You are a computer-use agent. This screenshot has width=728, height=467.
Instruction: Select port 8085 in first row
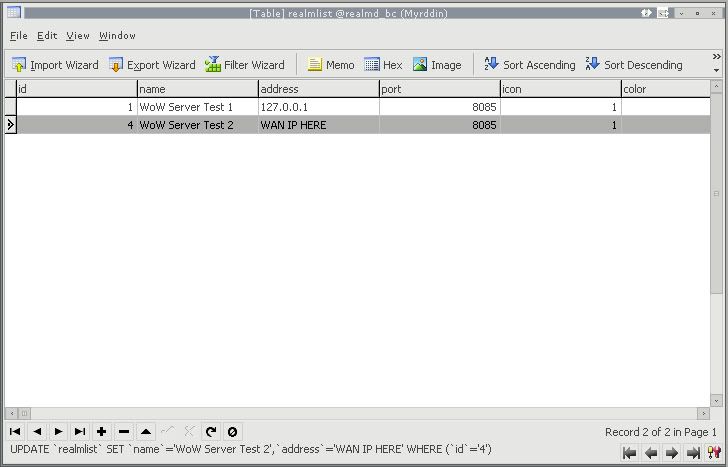tap(440, 107)
